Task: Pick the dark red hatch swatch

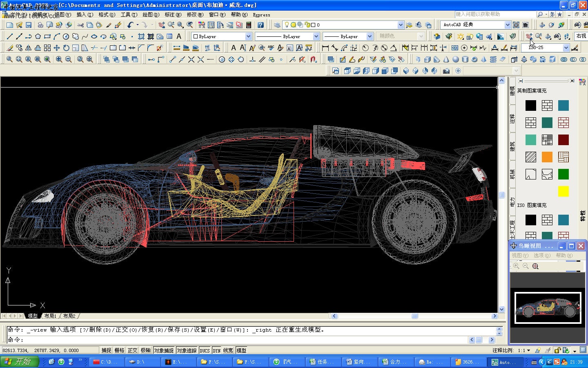Action: coord(563,140)
